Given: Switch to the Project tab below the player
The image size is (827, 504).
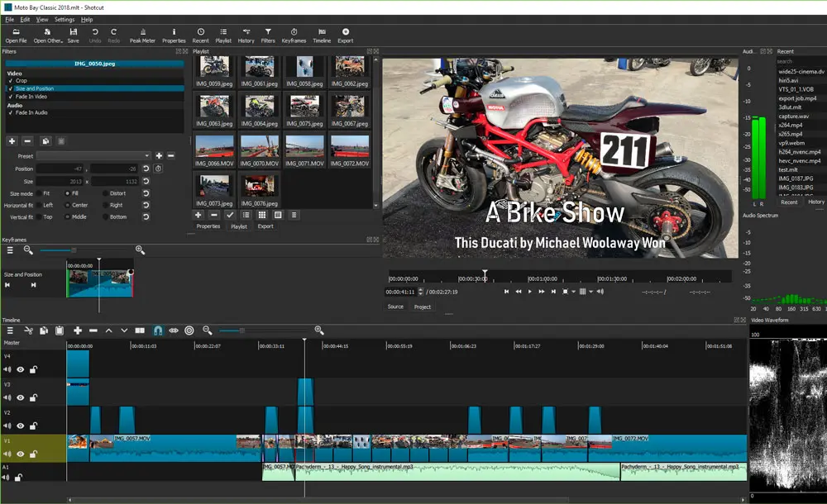Looking at the screenshot, I should point(422,307).
